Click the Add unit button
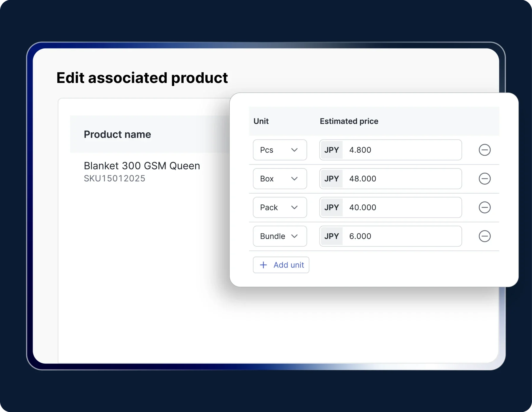Viewport: 532px width, 412px height. 281,265
